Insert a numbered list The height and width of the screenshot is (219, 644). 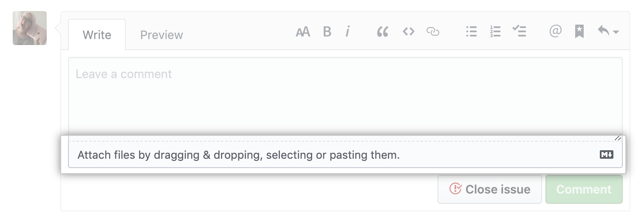click(x=495, y=32)
